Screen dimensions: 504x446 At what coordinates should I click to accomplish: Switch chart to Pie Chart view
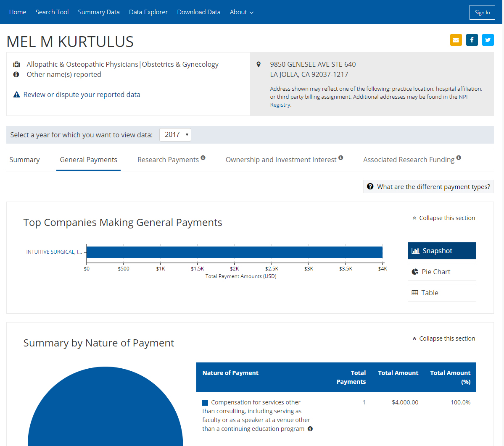click(441, 272)
